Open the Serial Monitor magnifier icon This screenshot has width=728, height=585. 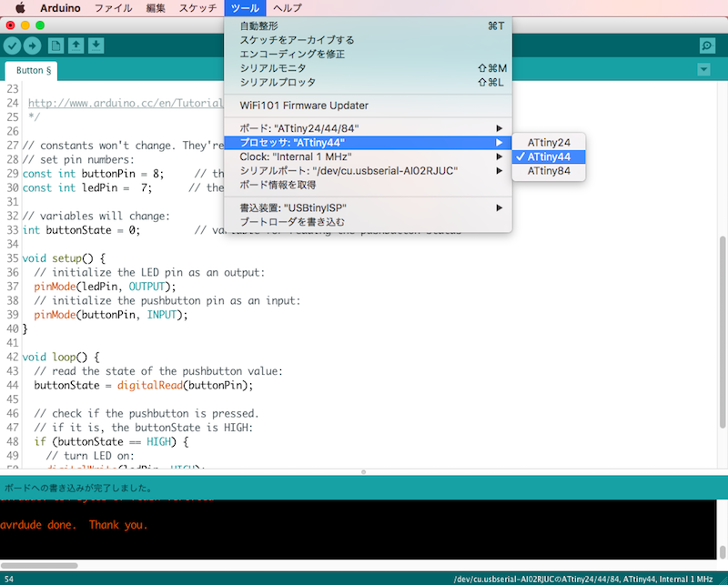point(707,45)
